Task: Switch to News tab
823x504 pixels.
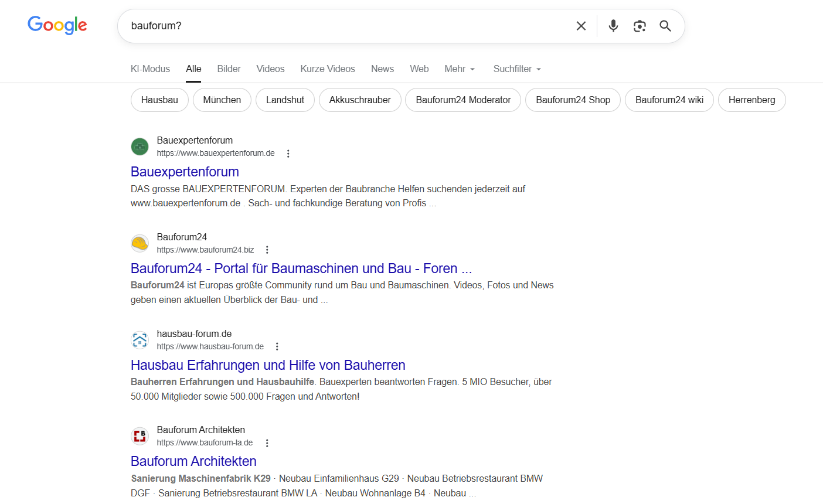Action: point(382,69)
